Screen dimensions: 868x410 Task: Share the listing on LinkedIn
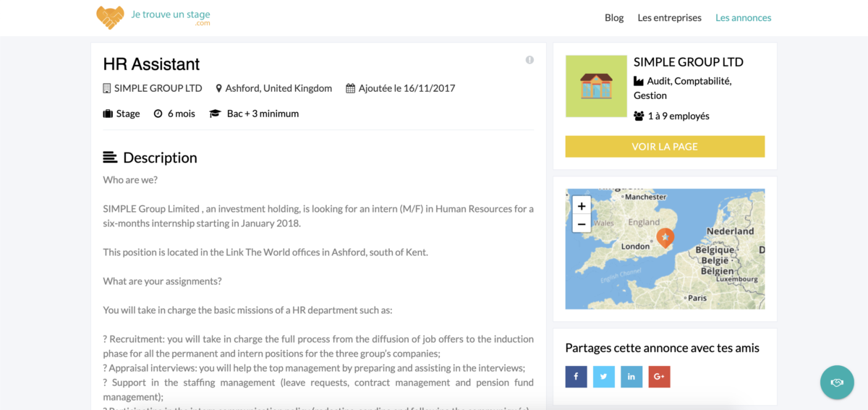click(631, 377)
